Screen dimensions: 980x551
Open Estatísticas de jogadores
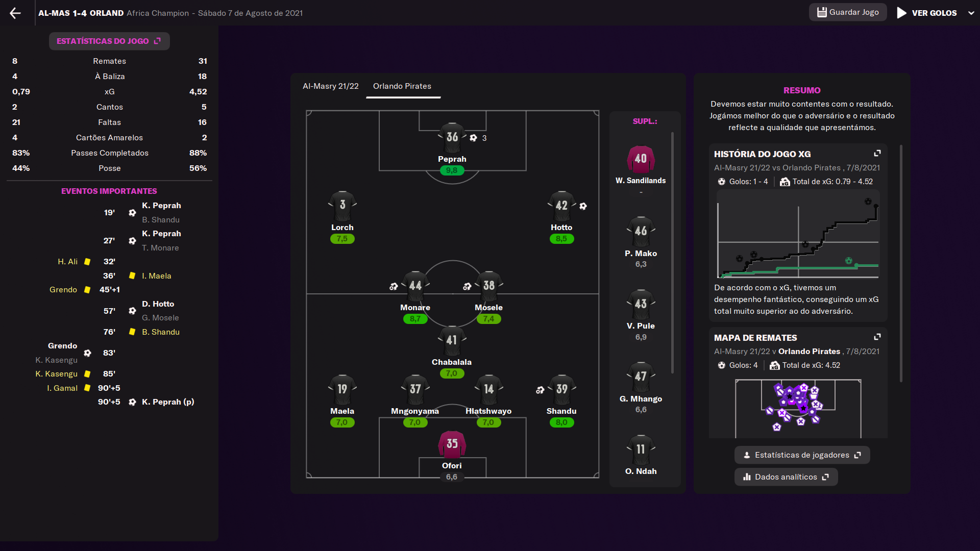(802, 455)
